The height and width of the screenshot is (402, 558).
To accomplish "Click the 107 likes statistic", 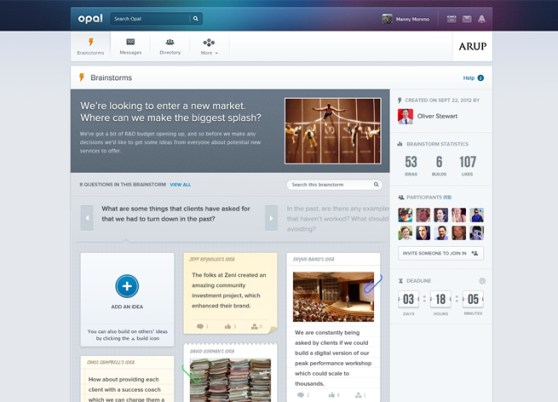I will 468,165.
